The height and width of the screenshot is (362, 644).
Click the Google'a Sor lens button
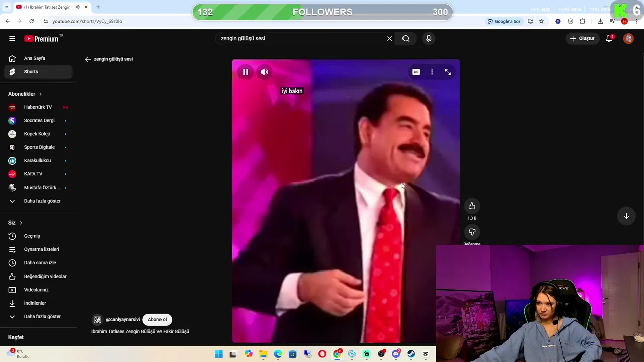pyautogui.click(x=504, y=21)
